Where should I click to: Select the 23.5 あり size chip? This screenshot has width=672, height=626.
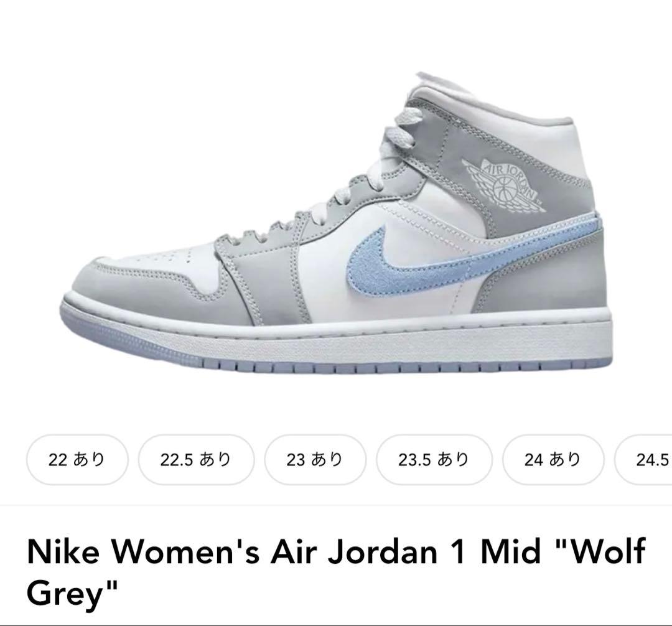[434, 460]
